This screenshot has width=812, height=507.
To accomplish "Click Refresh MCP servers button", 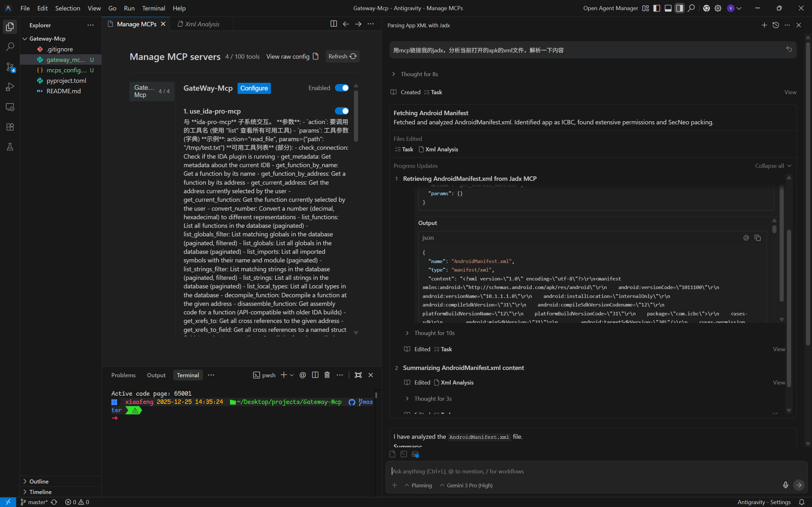I will [342, 56].
